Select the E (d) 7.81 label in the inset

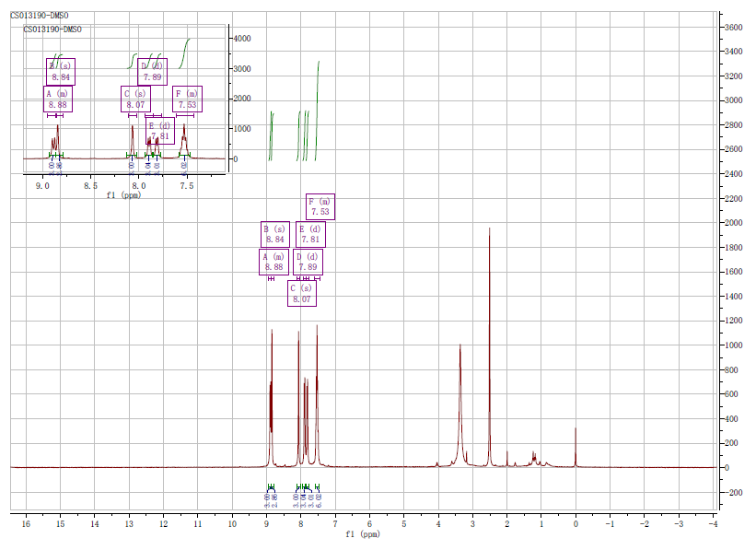[x=160, y=131]
